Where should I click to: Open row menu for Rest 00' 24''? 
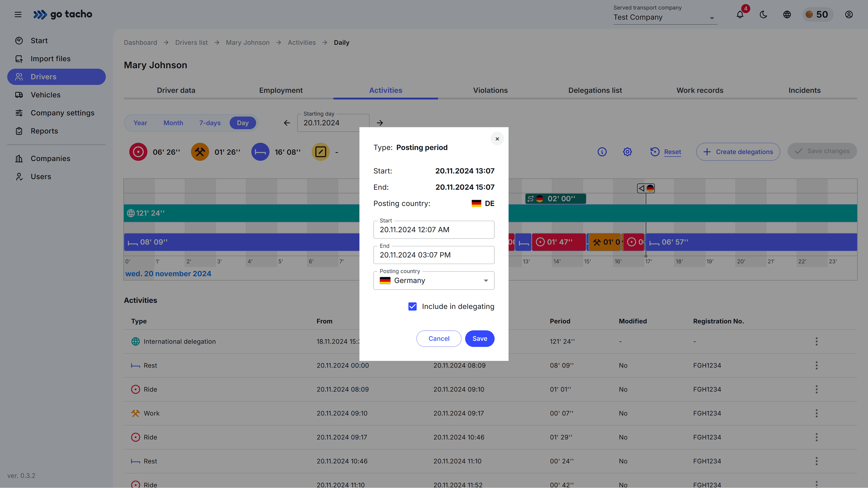pyautogui.click(x=816, y=461)
